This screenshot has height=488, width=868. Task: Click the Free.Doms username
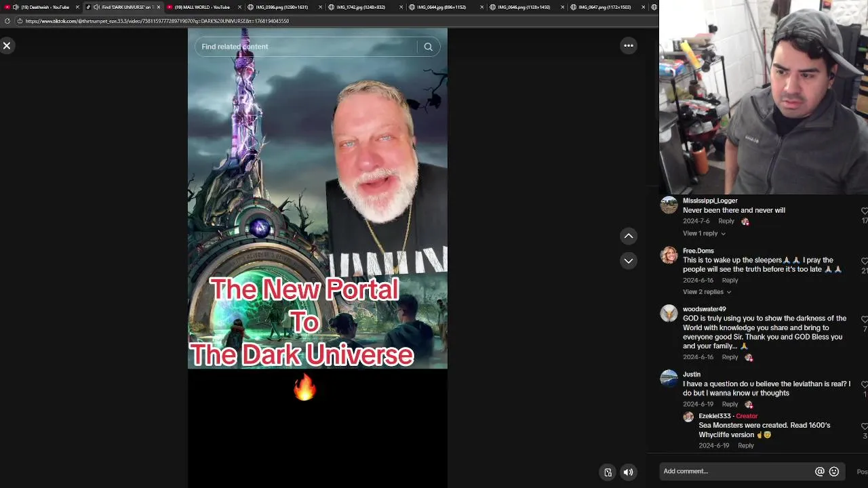pyautogui.click(x=698, y=251)
